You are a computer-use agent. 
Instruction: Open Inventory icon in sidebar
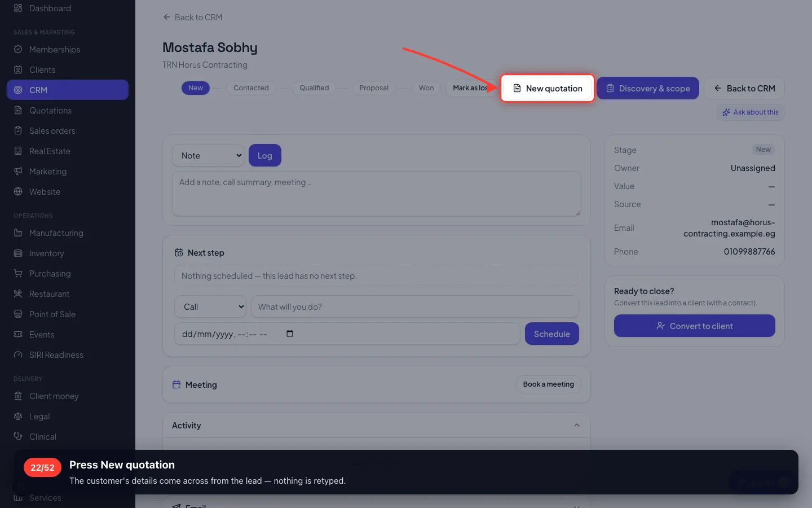[18, 253]
